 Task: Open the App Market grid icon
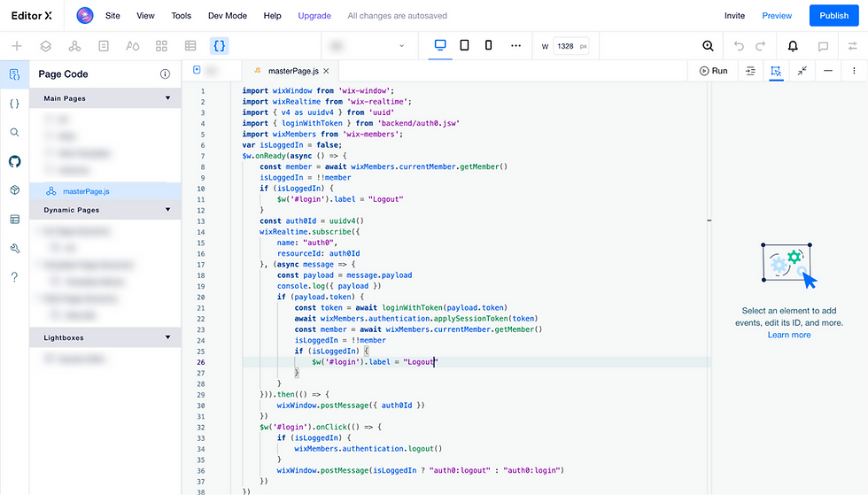point(161,46)
